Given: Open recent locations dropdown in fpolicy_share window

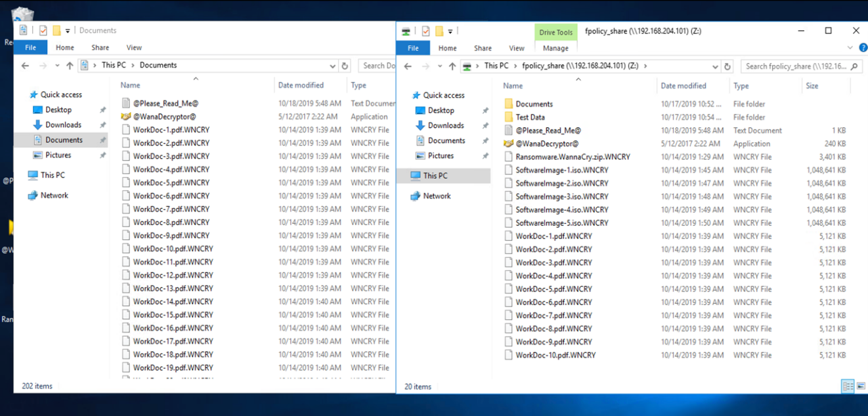Looking at the screenshot, I should click(x=440, y=66).
